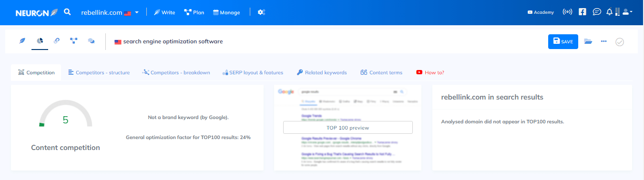
Task: Expand the rebellink.com project dropdown
Action: point(110,12)
